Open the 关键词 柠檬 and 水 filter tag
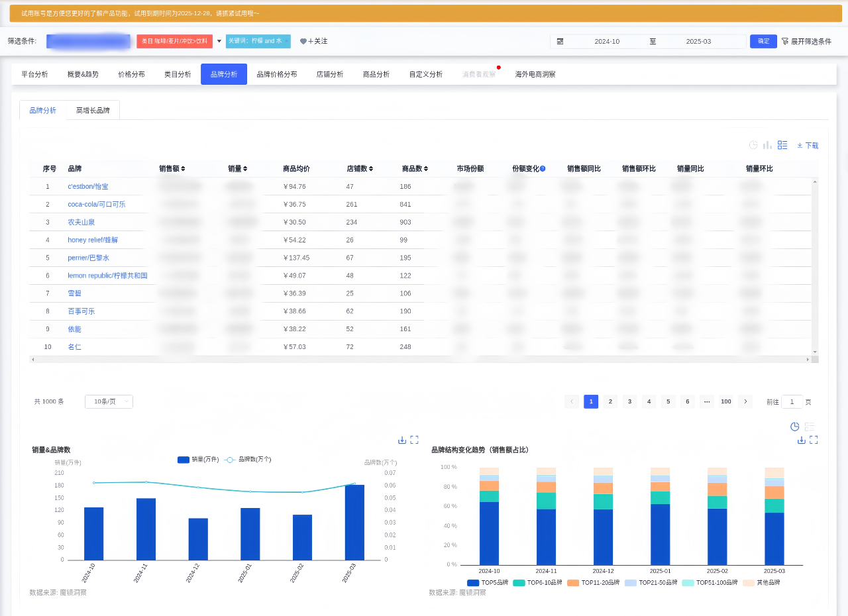The height and width of the screenshot is (616, 848). (x=258, y=41)
